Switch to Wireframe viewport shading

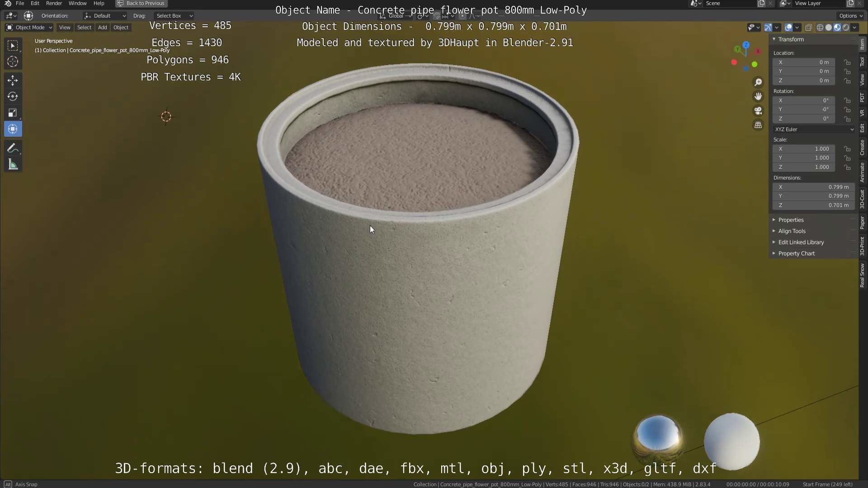(x=820, y=28)
